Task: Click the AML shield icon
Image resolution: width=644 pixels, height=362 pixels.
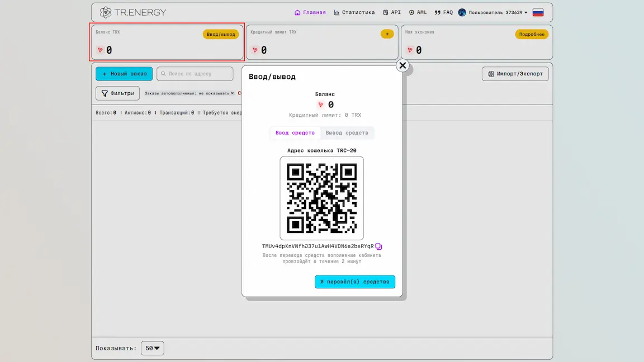Action: click(x=411, y=12)
